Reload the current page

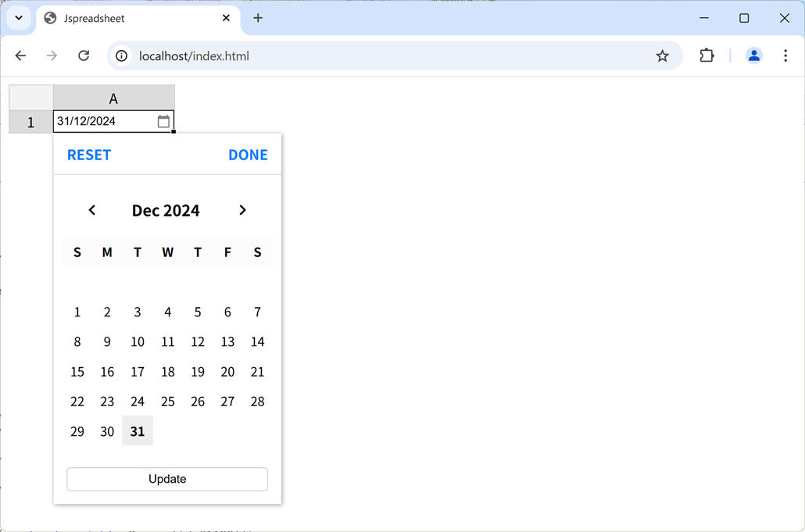(x=84, y=55)
